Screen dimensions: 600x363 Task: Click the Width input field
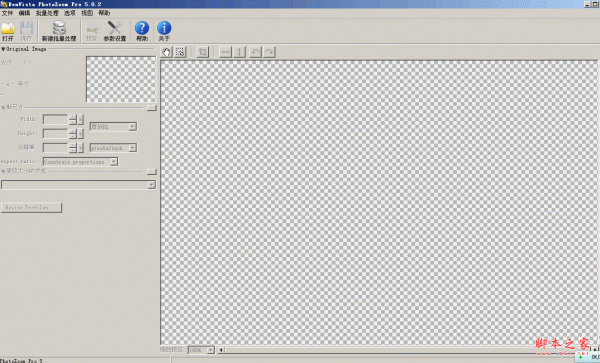click(x=55, y=119)
